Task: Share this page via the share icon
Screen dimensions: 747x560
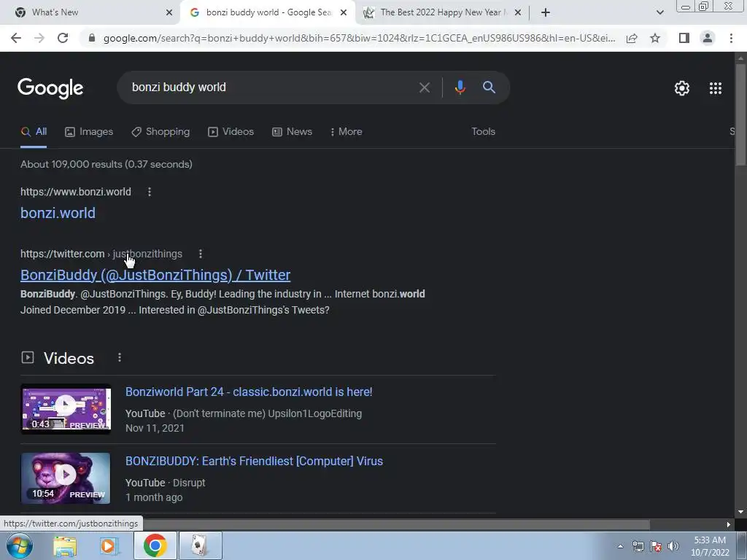Action: 632,38
